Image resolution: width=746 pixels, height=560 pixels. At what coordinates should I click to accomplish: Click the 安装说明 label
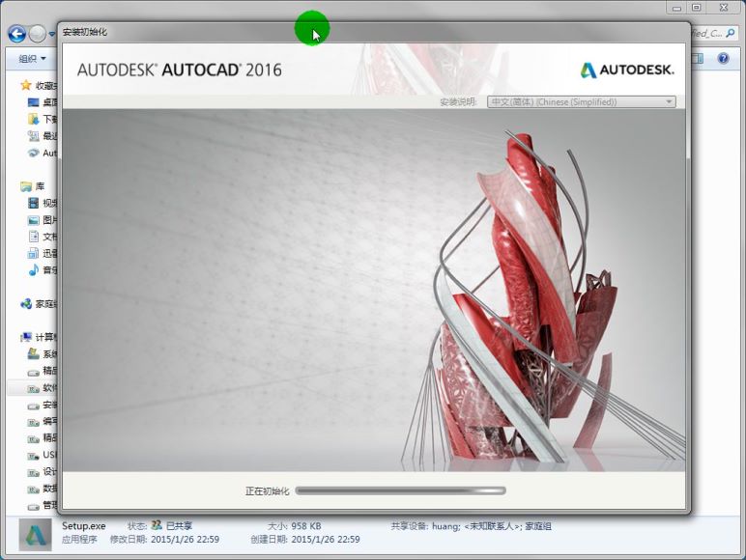458,101
